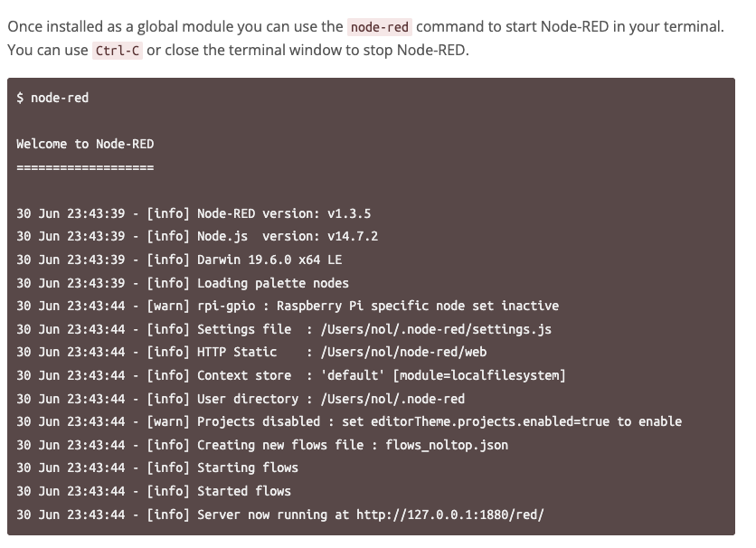
Task: Click the HTTP Static path '/Users/nol/node-red/web'
Action: (x=403, y=352)
